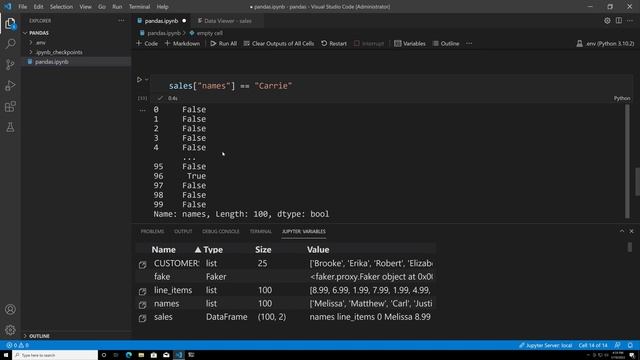
Task: Expand the .env folder
Action: [40, 42]
